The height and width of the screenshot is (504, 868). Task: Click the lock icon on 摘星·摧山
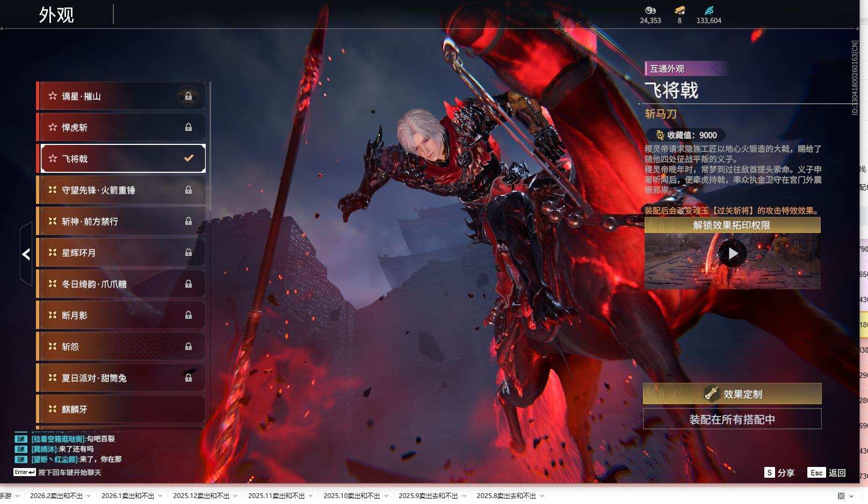pos(189,96)
